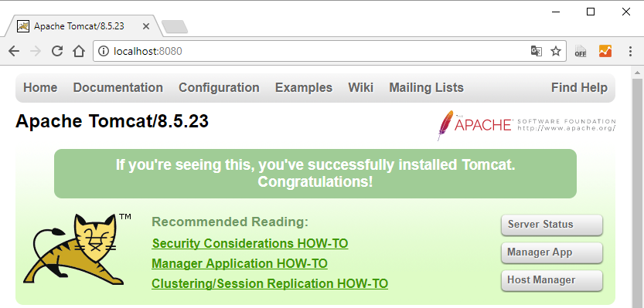Click the browser back arrow
This screenshot has height=308, width=644.
[x=14, y=51]
